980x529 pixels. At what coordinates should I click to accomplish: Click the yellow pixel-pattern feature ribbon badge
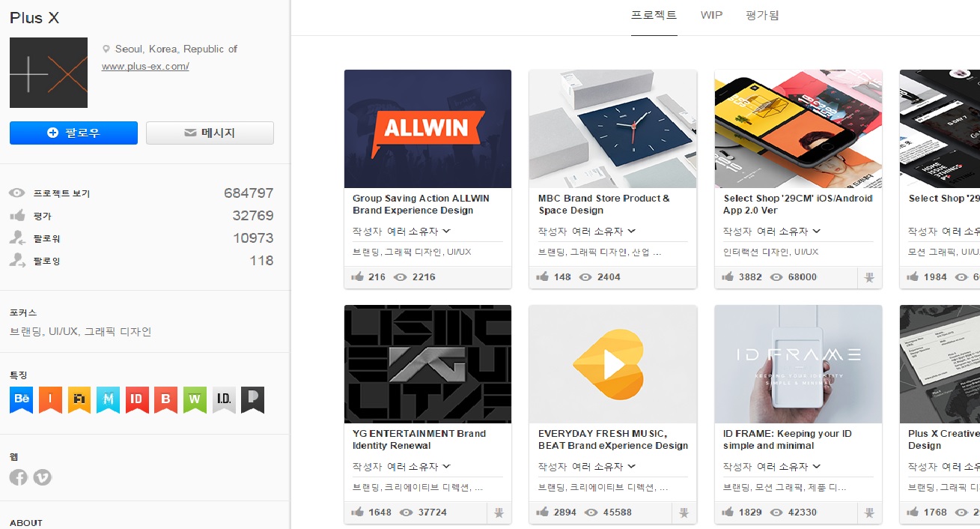coord(79,399)
